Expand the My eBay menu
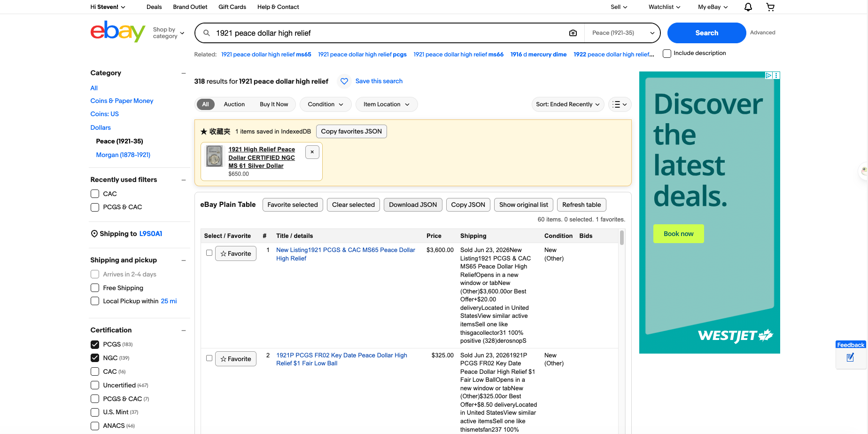The image size is (868, 434). tap(713, 7)
